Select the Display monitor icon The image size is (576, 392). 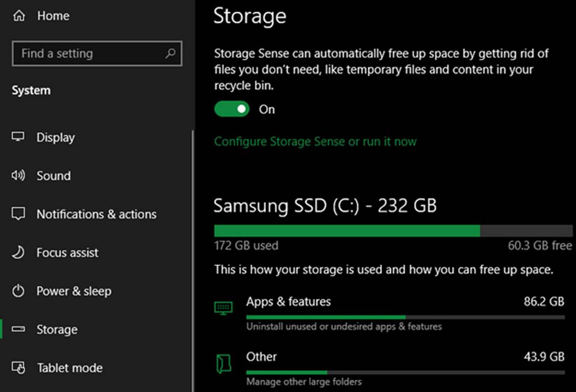click(x=18, y=137)
